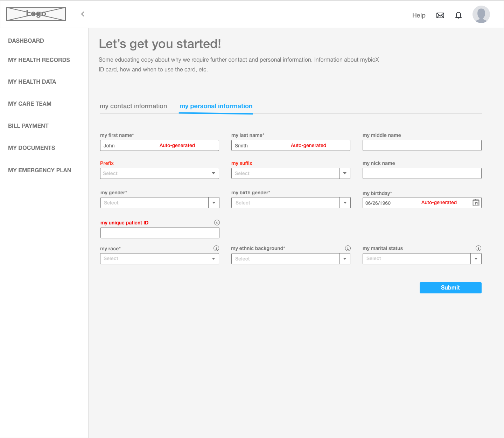The width and height of the screenshot is (504, 438).
Task: Open the my gender dropdown
Action: click(213, 202)
